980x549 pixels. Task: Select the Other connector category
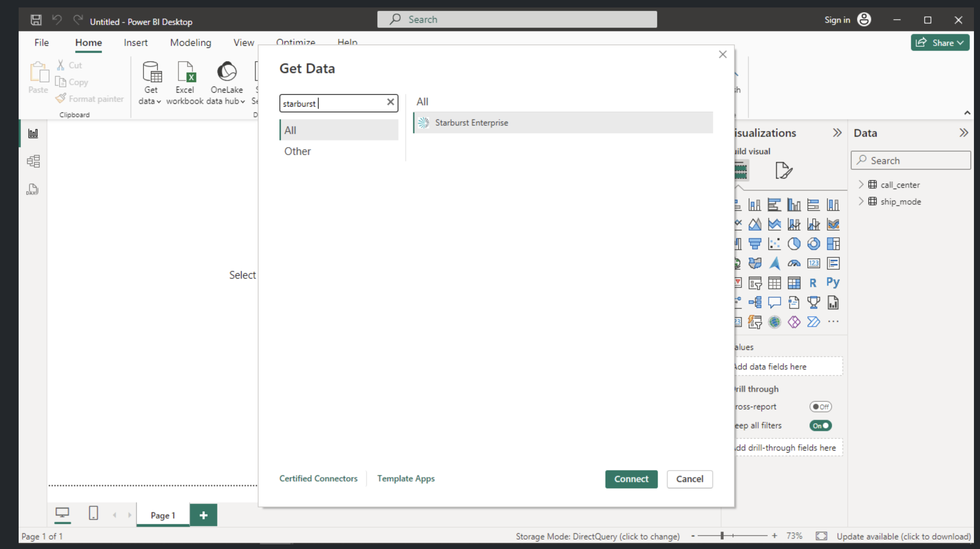pos(297,151)
